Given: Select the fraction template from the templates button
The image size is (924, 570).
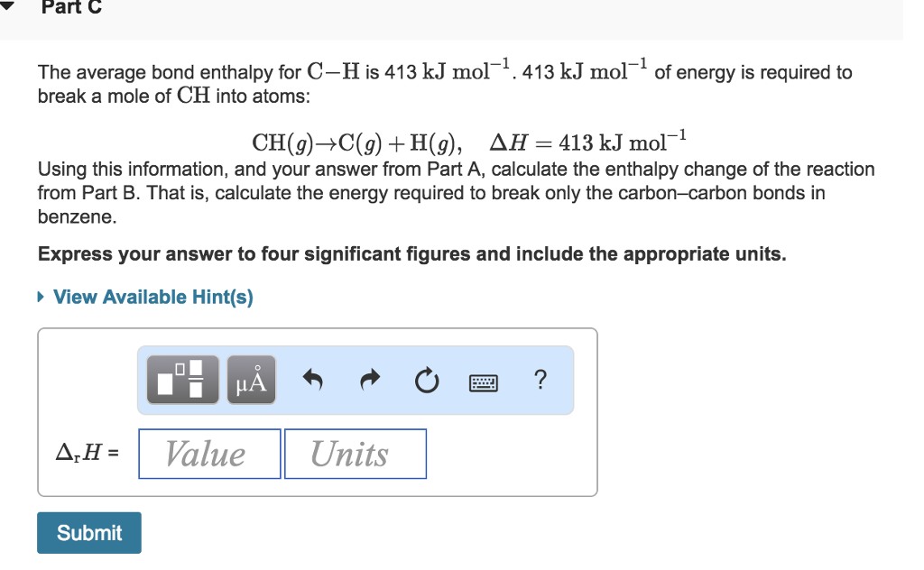Looking at the screenshot, I should point(182,379).
